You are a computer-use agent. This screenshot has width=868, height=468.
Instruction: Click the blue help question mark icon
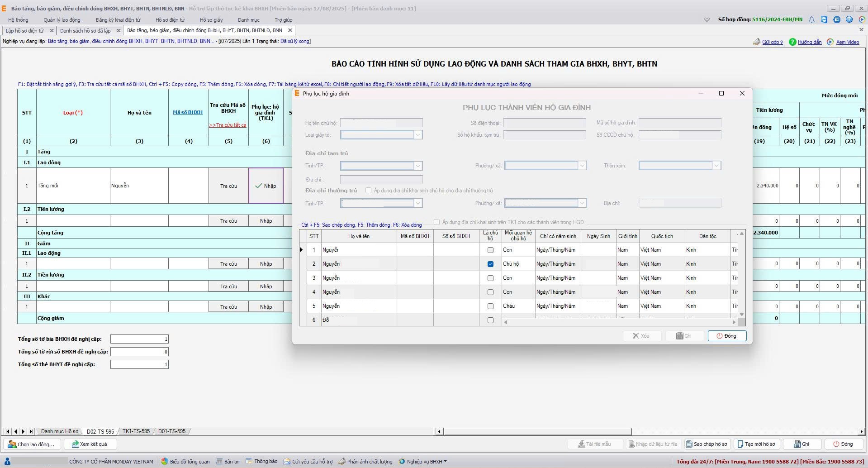pyautogui.click(x=849, y=19)
